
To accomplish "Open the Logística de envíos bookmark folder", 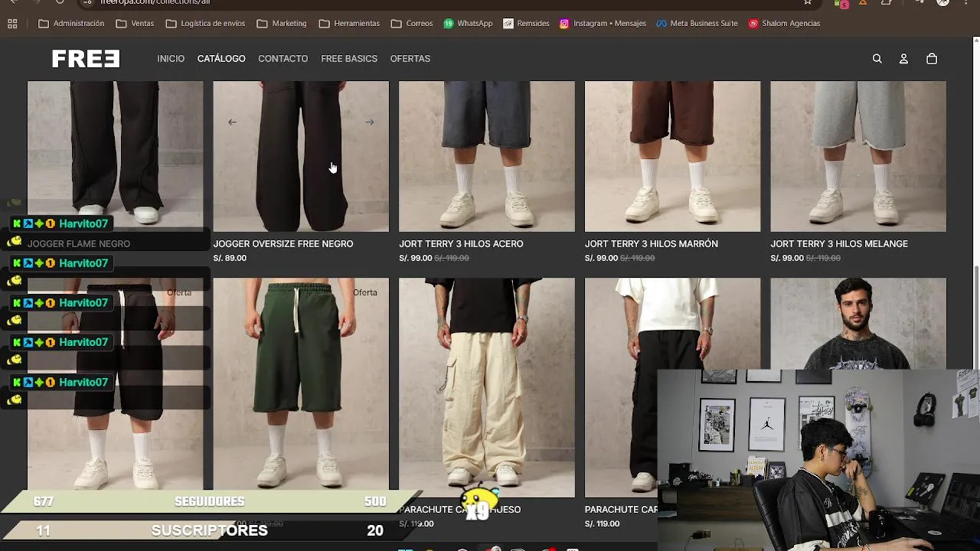I will point(205,24).
